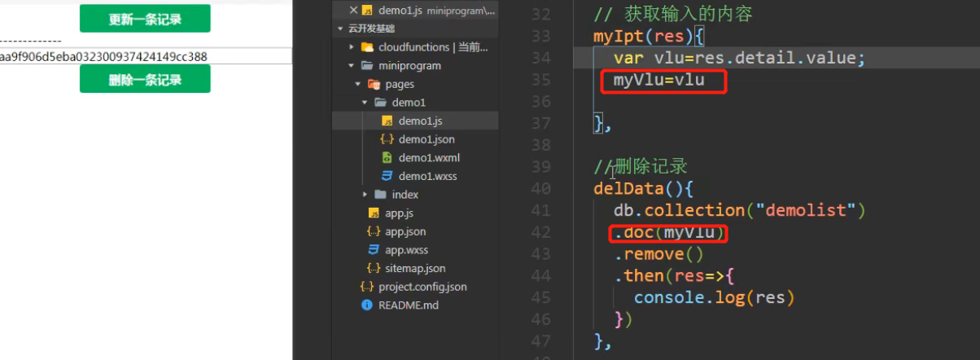980x360 pixels.
Task: Collapse the 云开发基础 project root
Action: [341, 29]
